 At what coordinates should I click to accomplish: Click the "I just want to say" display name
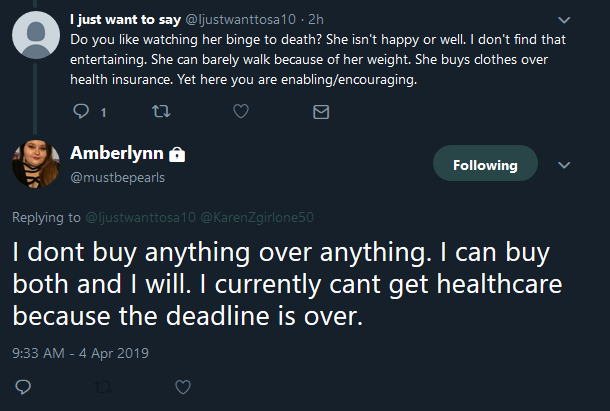pos(125,19)
